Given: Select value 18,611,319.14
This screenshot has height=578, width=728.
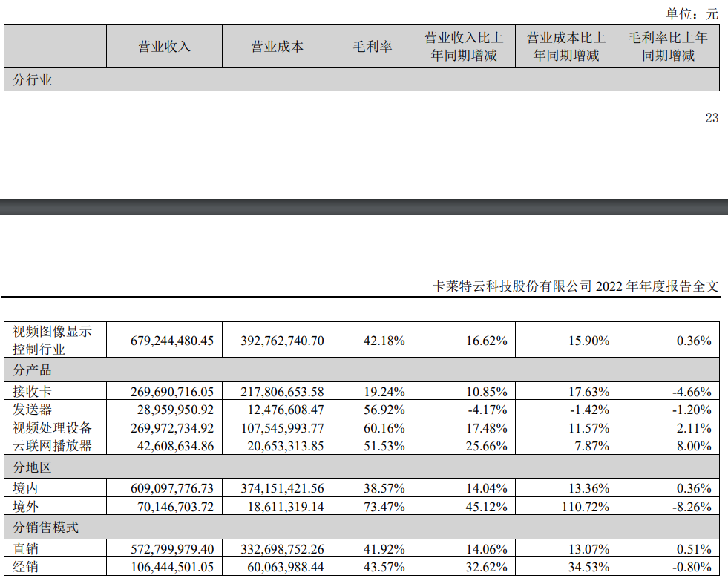Looking at the screenshot, I should click(x=286, y=507).
